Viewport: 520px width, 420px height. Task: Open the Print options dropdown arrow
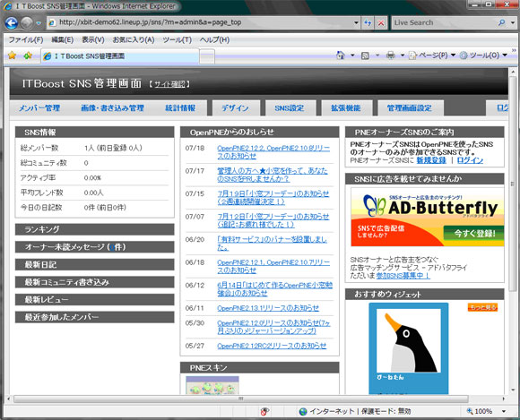tap(403, 56)
